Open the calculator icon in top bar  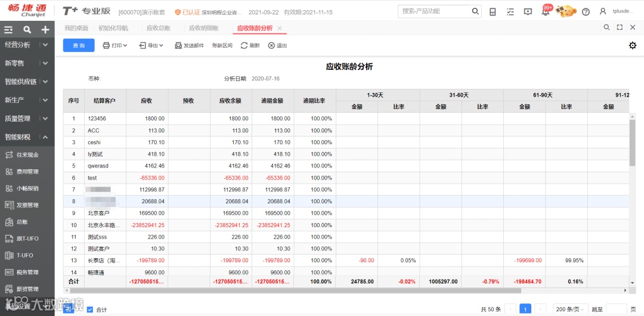(493, 11)
